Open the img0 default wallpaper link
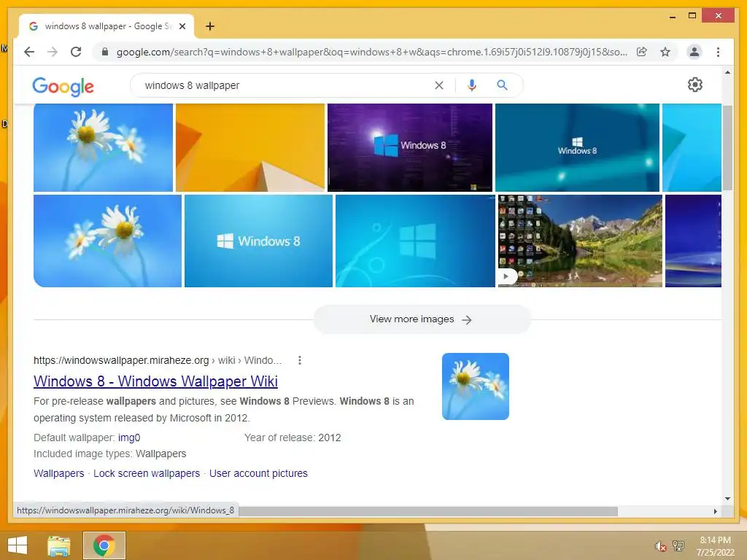This screenshot has height=560, width=747. pos(129,437)
